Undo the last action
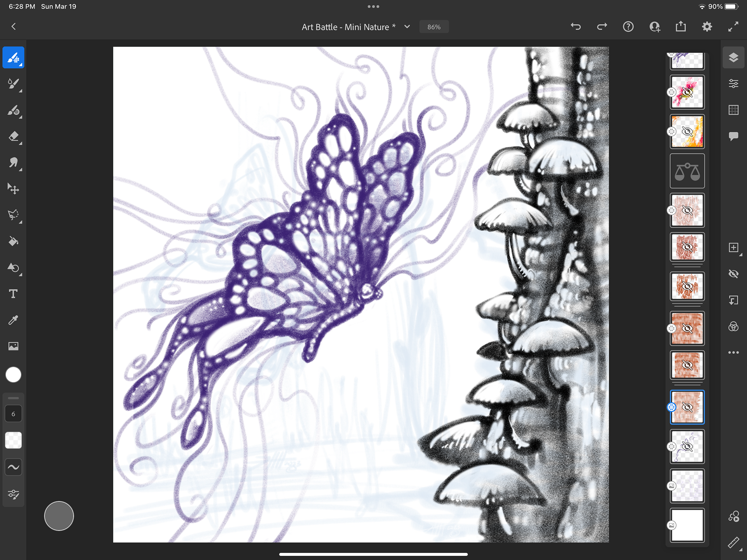Viewport: 747px width, 560px height. coord(576,27)
